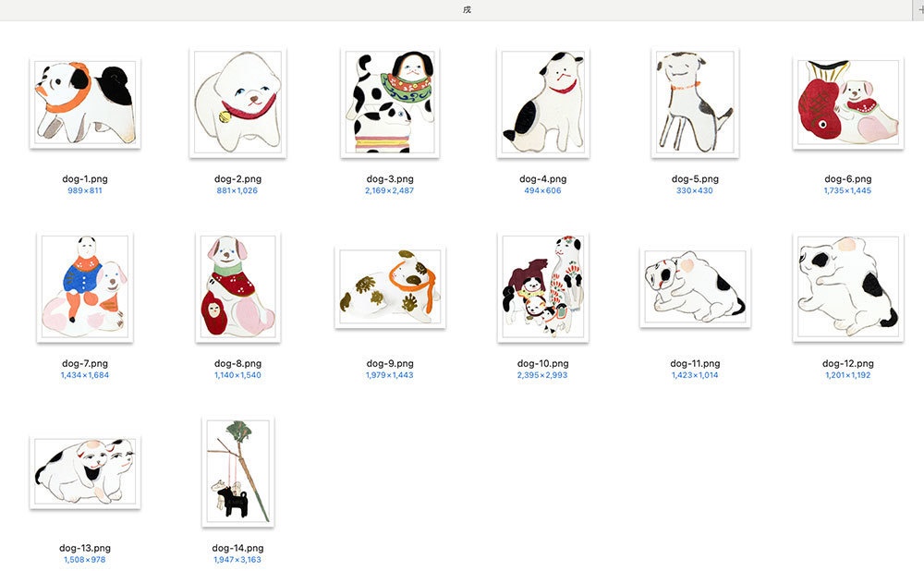Select the dog-1.png thumbnail
The width and height of the screenshot is (924, 571).
click(85, 103)
